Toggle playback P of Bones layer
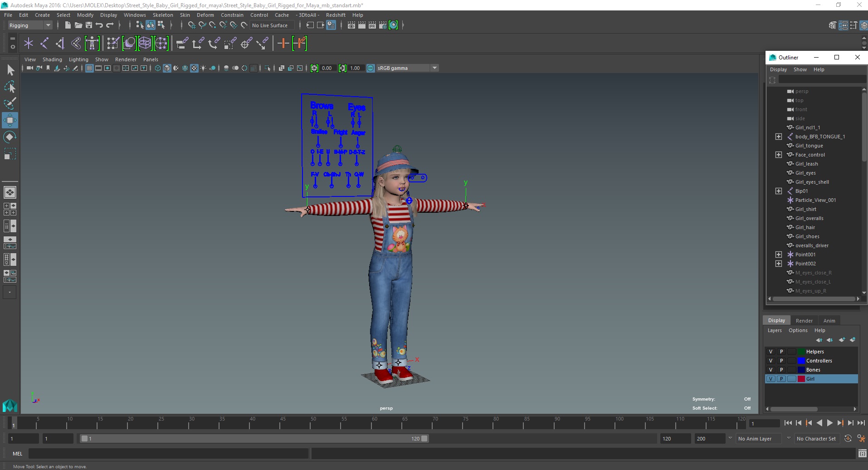Image resolution: width=868 pixels, height=470 pixels. tap(781, 370)
